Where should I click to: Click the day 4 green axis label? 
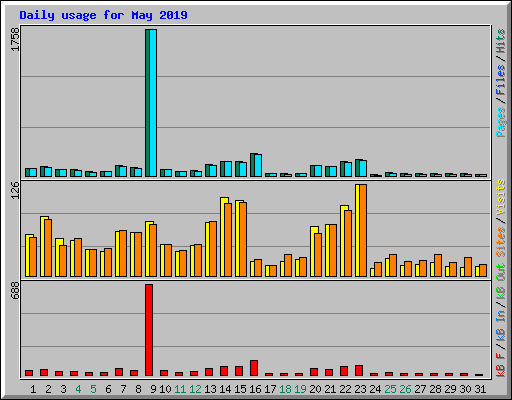78,389
